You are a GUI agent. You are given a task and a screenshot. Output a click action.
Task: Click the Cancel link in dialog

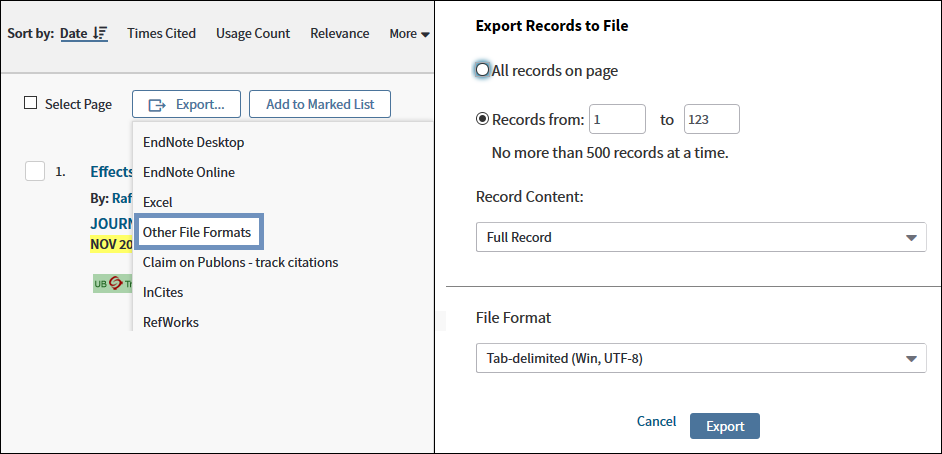point(656,422)
